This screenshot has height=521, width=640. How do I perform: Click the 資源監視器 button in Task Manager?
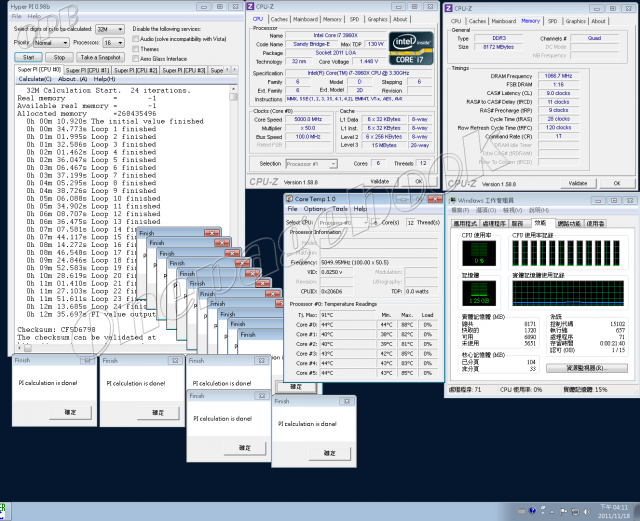click(x=587, y=368)
